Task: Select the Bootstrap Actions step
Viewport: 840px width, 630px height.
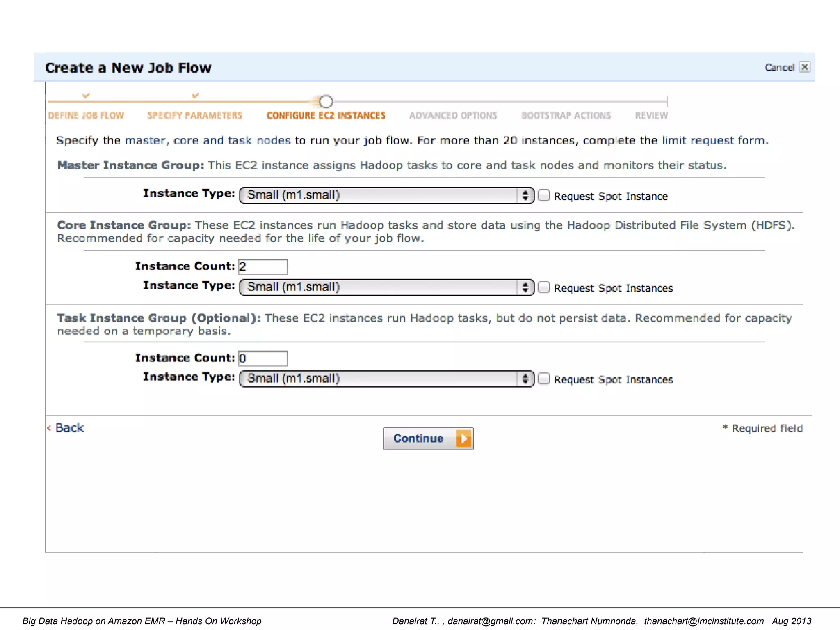Action: 566,116
